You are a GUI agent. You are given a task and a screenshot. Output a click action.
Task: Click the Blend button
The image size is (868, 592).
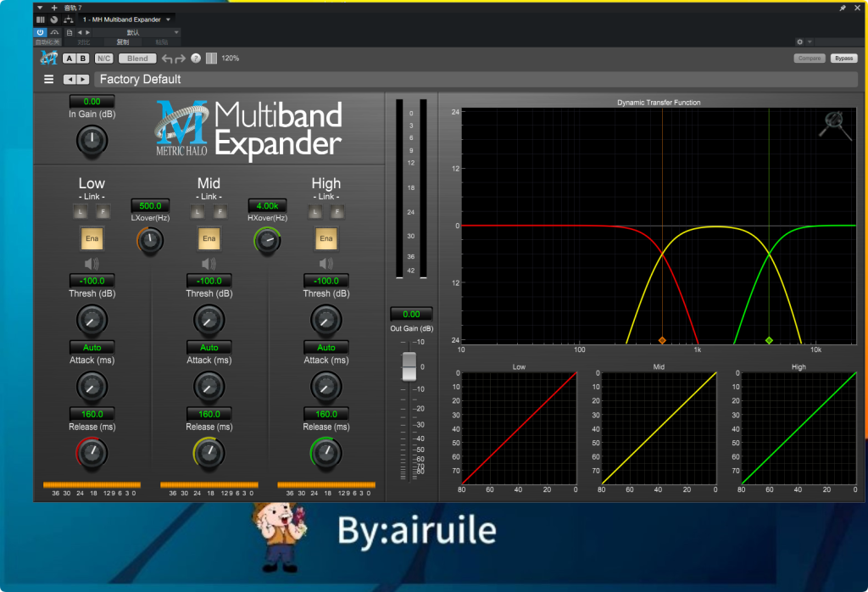(137, 59)
